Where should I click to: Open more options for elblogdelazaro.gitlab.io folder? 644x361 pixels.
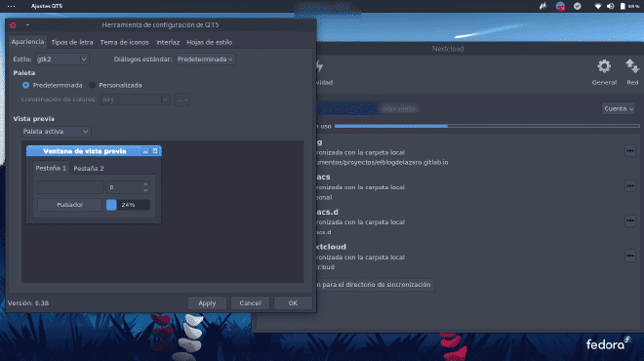(630, 150)
